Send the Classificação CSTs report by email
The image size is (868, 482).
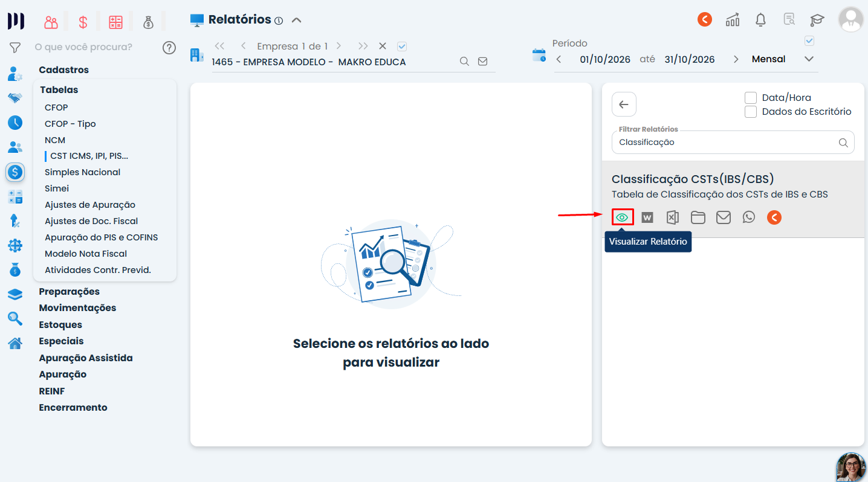724,217
